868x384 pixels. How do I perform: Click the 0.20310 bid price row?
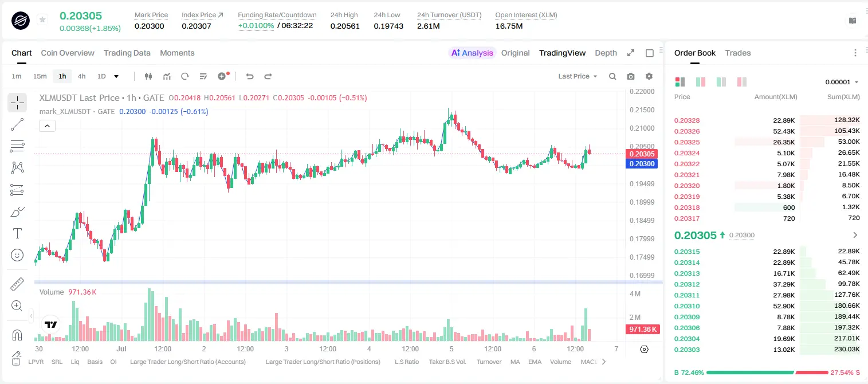(767, 306)
